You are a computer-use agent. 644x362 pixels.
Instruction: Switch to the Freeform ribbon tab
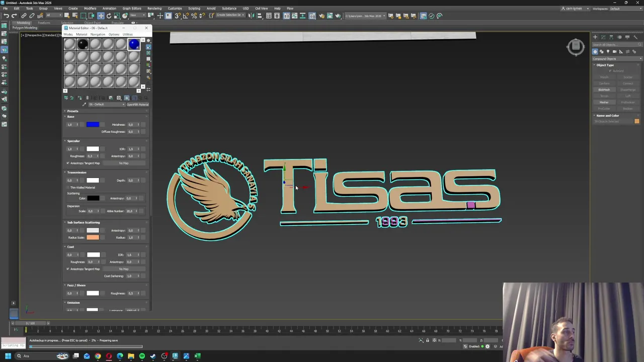click(44, 23)
